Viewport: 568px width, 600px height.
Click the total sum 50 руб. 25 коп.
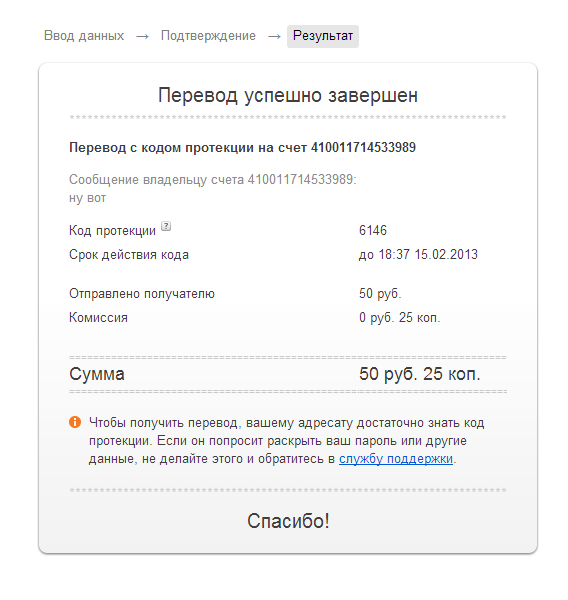pyautogui.click(x=419, y=374)
